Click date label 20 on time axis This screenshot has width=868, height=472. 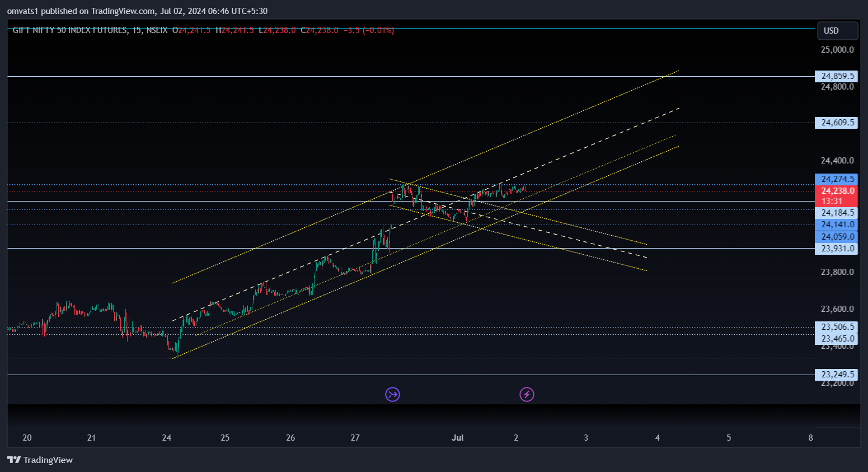tap(27, 438)
